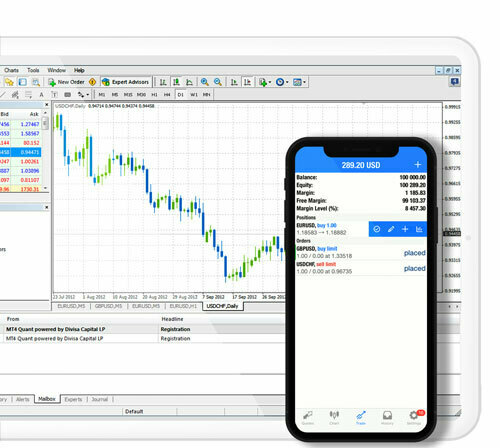Tap the plus icon in phone header
Image resolution: width=500 pixels, height=448 pixels.
click(x=418, y=164)
